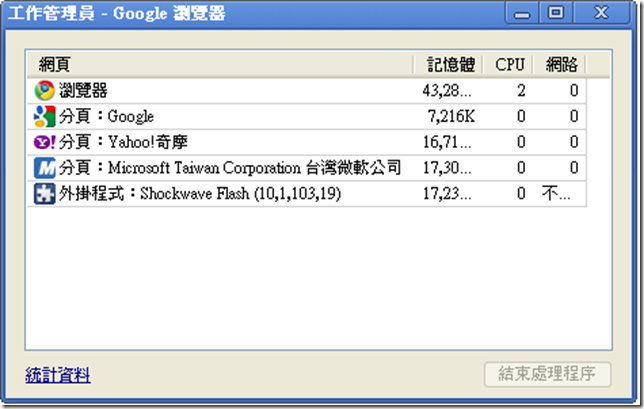Sort by 網路 column header
Viewport: 644px width, 409px height.
(559, 64)
